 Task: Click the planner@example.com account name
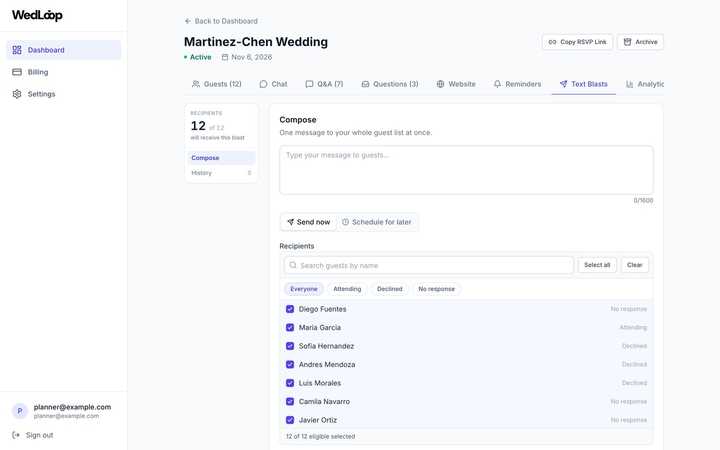click(72, 407)
